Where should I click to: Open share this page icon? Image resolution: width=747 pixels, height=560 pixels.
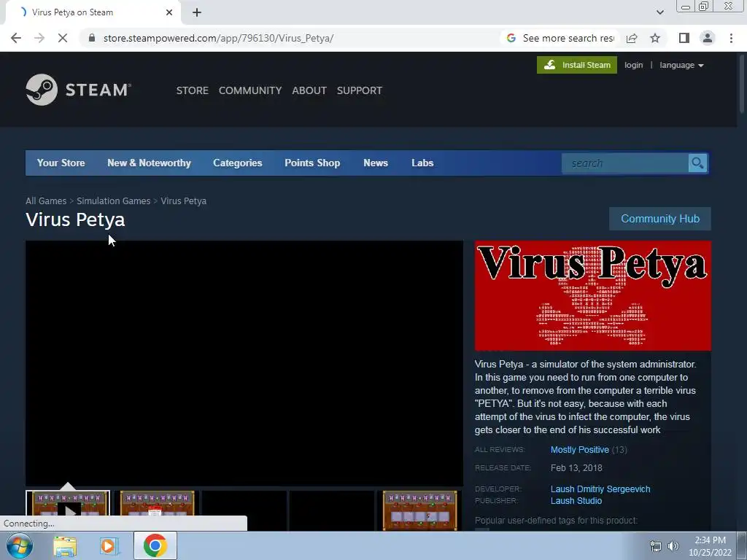632,38
